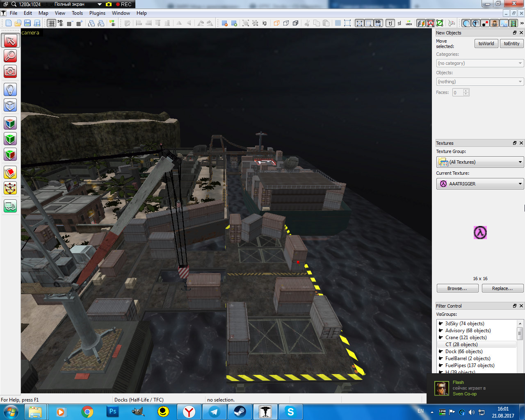Open the Texture Group dropdown
The width and height of the screenshot is (525, 420).
coord(480,162)
